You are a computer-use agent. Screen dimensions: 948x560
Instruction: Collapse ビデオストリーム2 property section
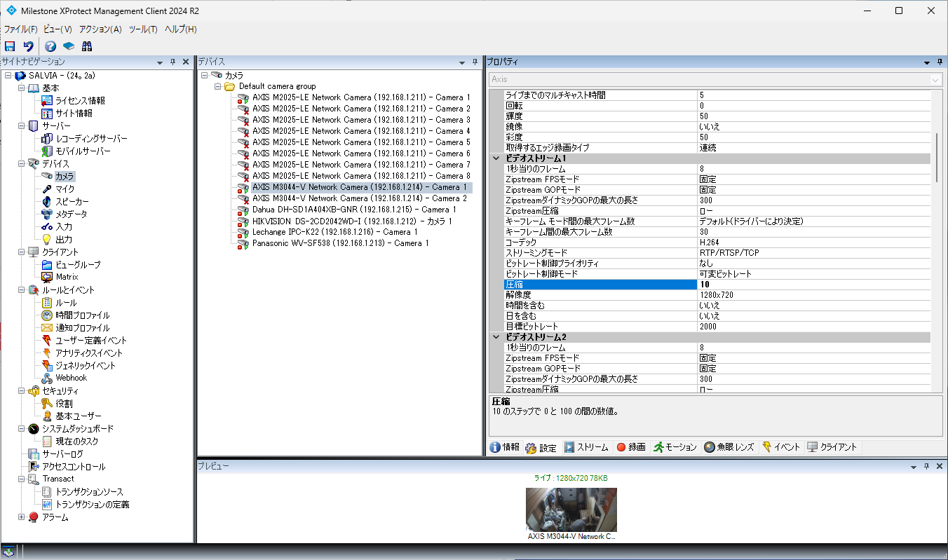pos(496,337)
